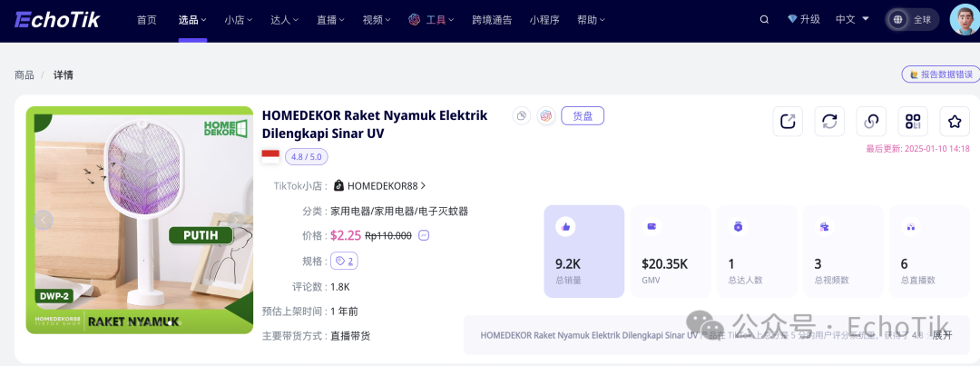Expand the description with 展开
The height and width of the screenshot is (366, 980).
(x=942, y=335)
